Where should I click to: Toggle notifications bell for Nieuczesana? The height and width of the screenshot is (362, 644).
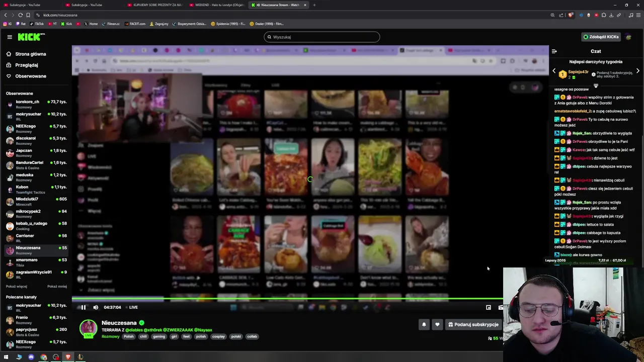pyautogui.click(x=424, y=324)
